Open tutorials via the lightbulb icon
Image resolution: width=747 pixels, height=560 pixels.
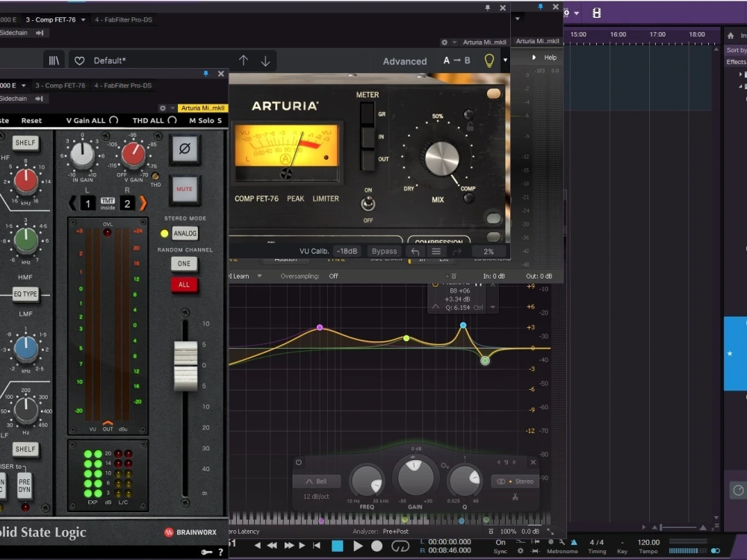click(489, 60)
